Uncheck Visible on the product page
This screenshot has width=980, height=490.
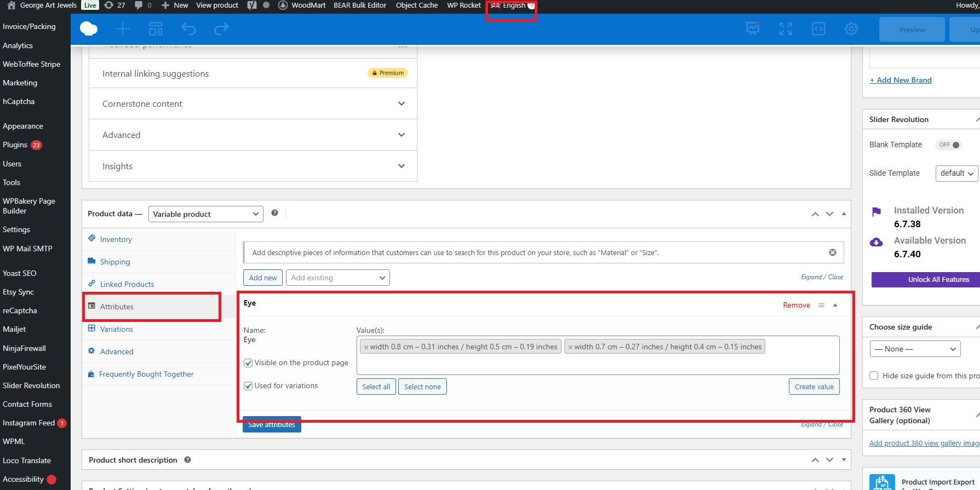tap(249, 363)
